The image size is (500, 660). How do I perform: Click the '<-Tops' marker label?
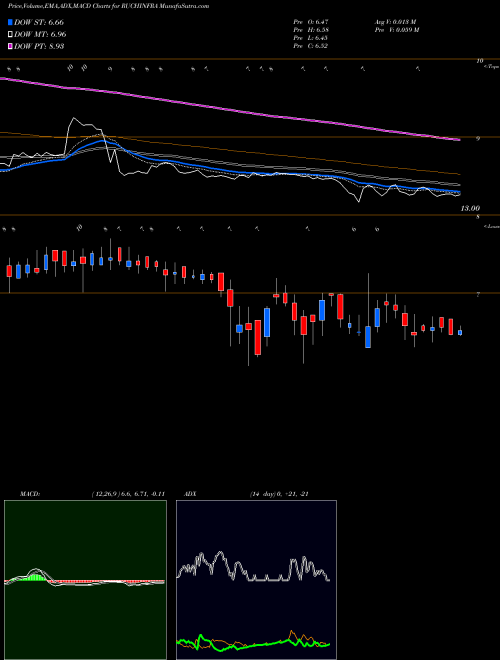tap(491, 67)
